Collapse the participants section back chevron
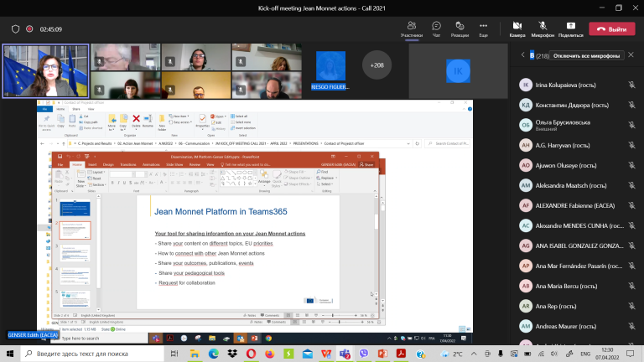The width and height of the screenshot is (644, 362). point(523,54)
